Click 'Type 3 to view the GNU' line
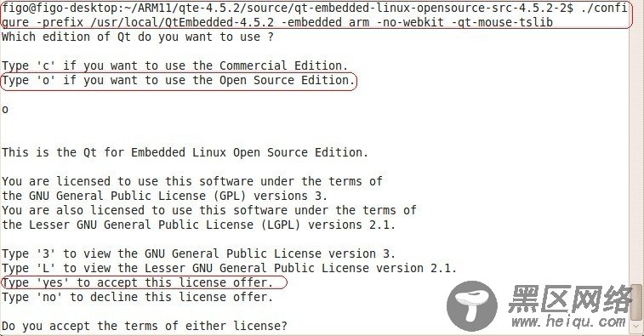The image size is (644, 336). [x=198, y=253]
